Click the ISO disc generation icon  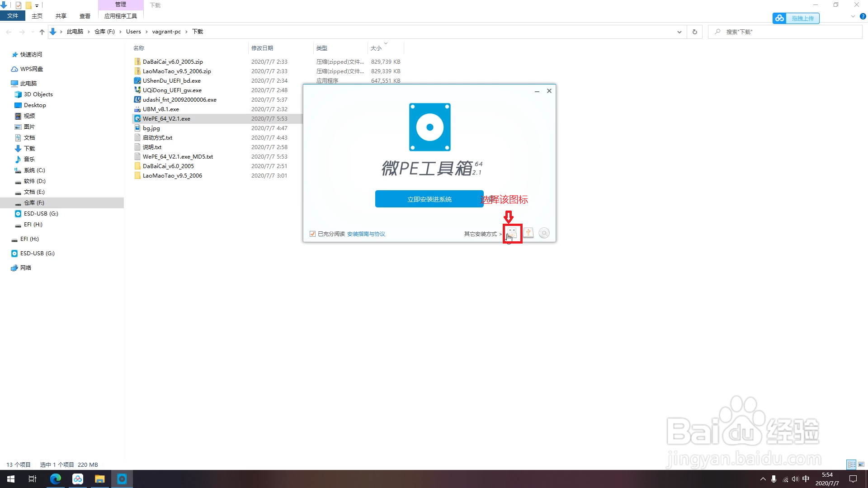click(x=544, y=233)
